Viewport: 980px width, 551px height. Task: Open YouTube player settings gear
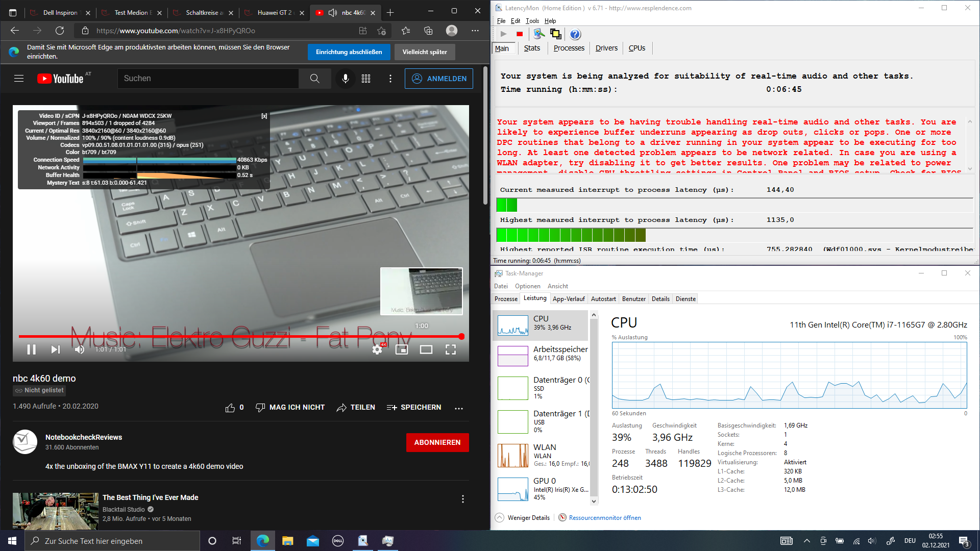pos(377,349)
